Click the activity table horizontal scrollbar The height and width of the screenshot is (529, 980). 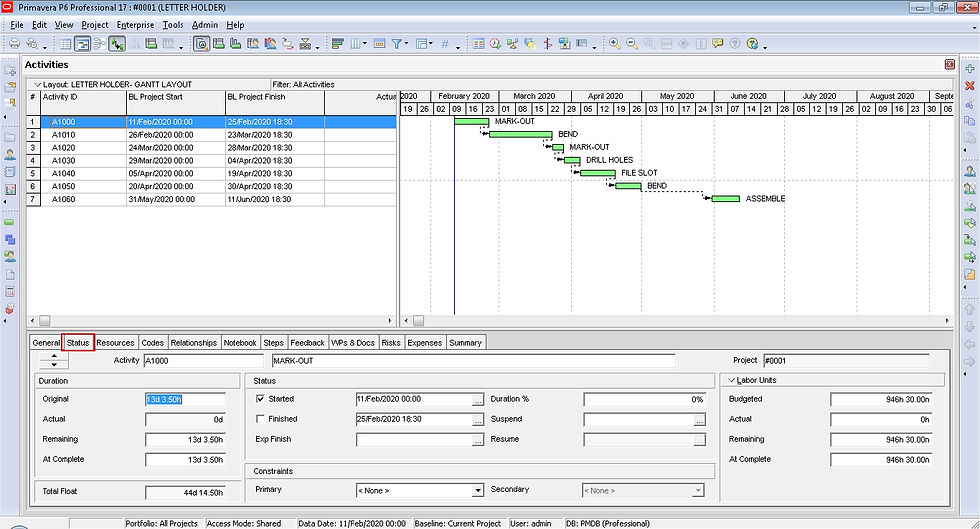(x=211, y=320)
